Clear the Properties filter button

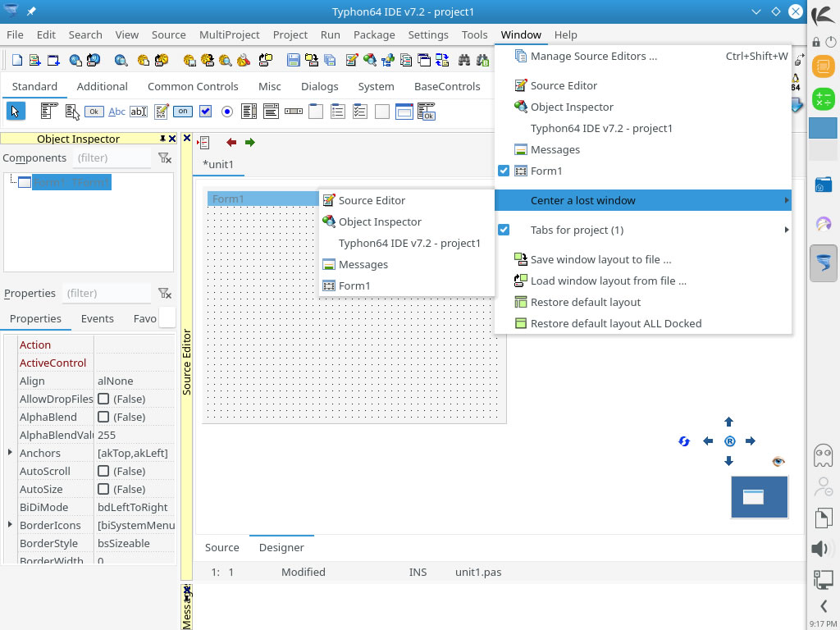[164, 294]
